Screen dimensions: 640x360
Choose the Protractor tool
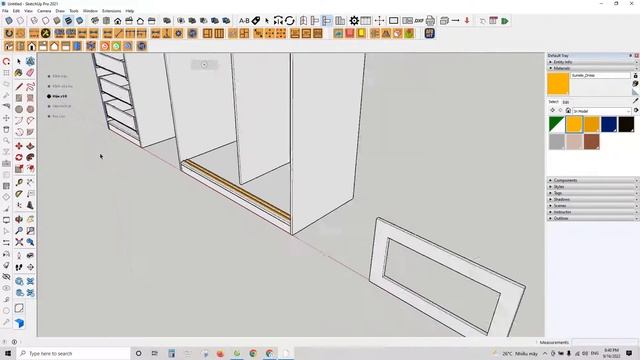(x=19, y=194)
